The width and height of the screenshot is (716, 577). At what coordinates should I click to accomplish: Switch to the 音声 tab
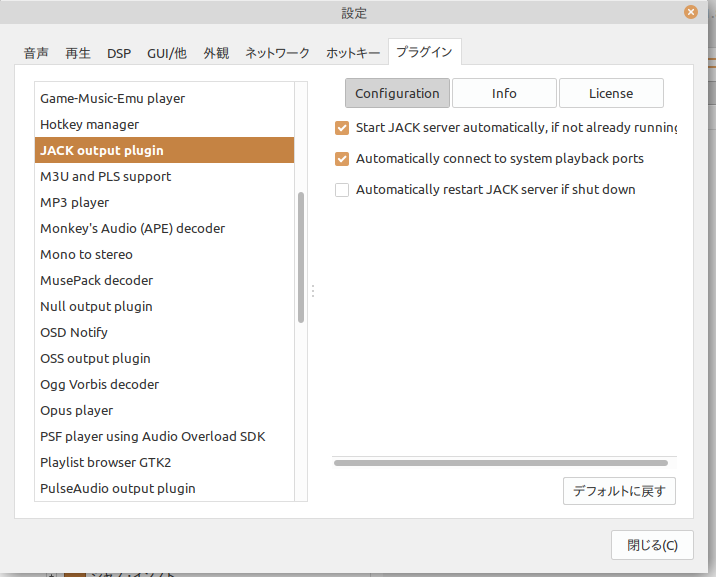tap(36, 53)
